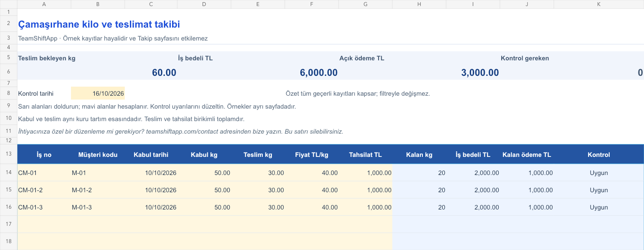Click the "Kalan ödeme TL" column heading

tap(527, 155)
